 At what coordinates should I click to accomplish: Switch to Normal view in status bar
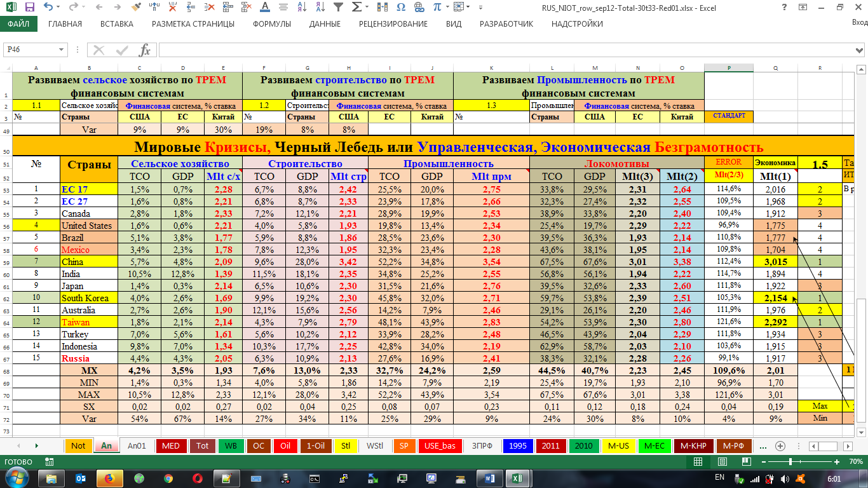coord(699,461)
